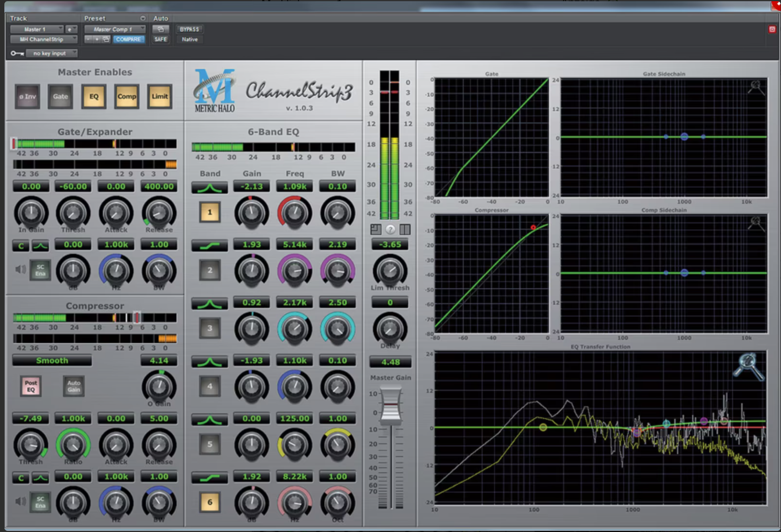The height and width of the screenshot is (532, 781).
Task: Click the help question mark icon
Action: coord(390,229)
